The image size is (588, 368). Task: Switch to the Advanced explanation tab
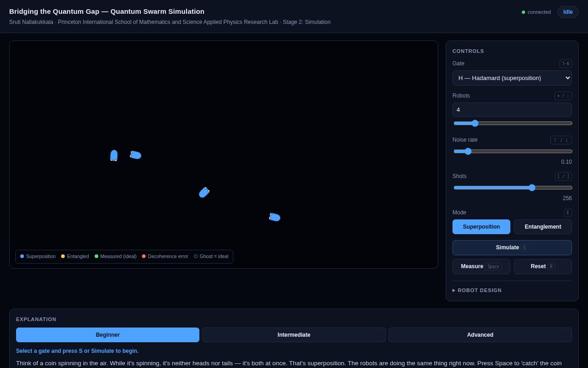coord(480,335)
